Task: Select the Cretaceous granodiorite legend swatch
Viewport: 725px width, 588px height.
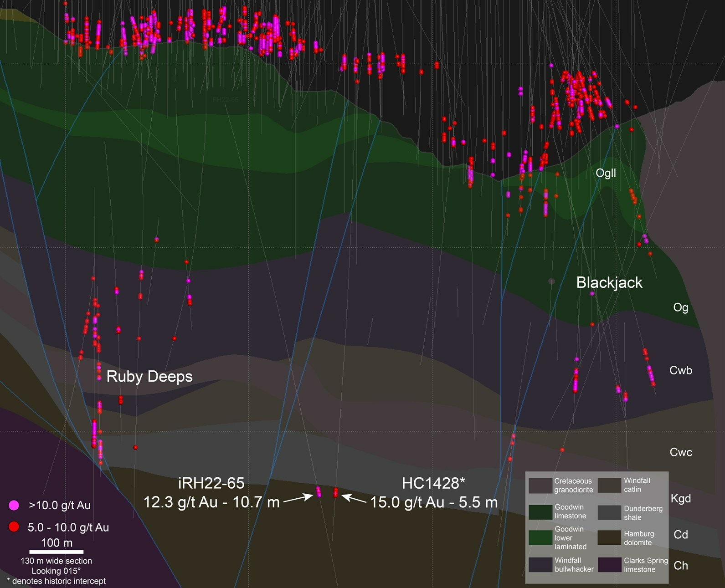Action: point(540,486)
